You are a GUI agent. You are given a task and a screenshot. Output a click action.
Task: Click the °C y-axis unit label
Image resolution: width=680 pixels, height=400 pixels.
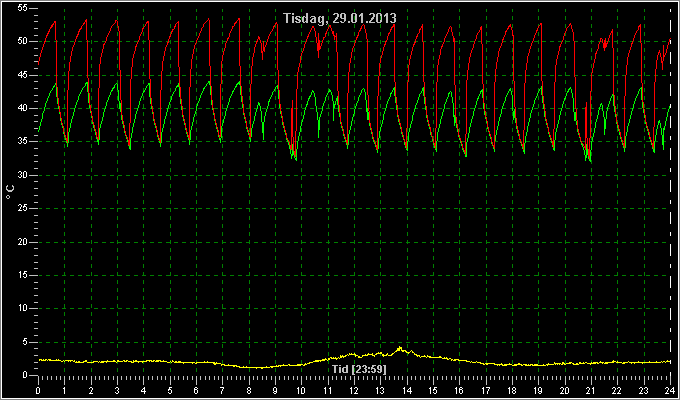(10, 192)
